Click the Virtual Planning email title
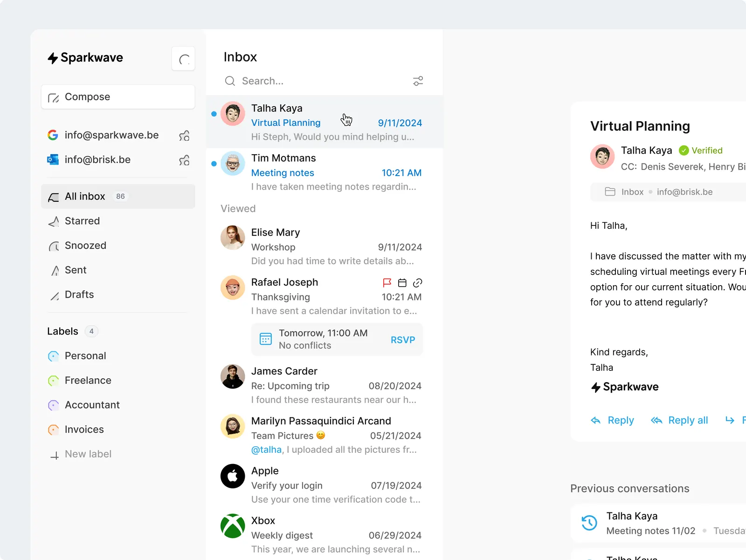The width and height of the screenshot is (746, 560). point(640,126)
